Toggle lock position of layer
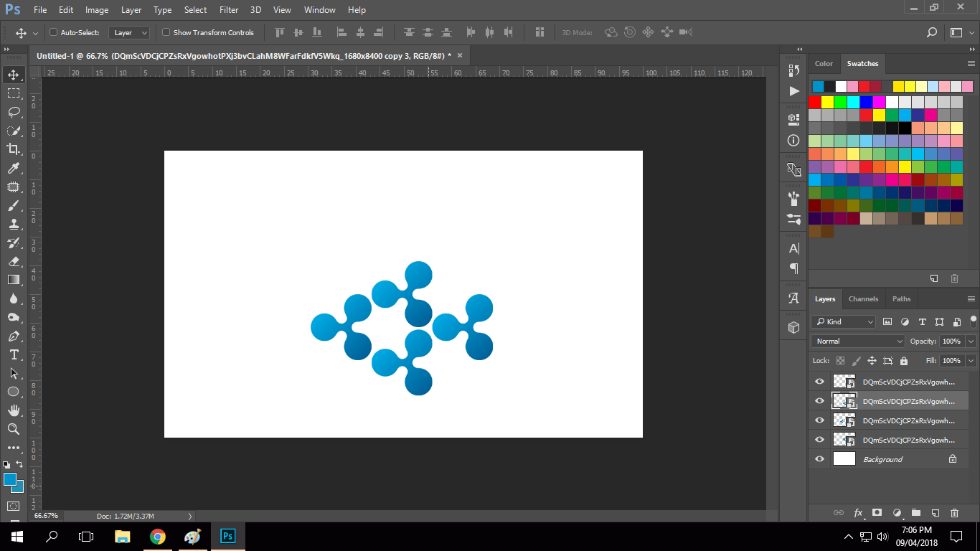 click(x=872, y=361)
